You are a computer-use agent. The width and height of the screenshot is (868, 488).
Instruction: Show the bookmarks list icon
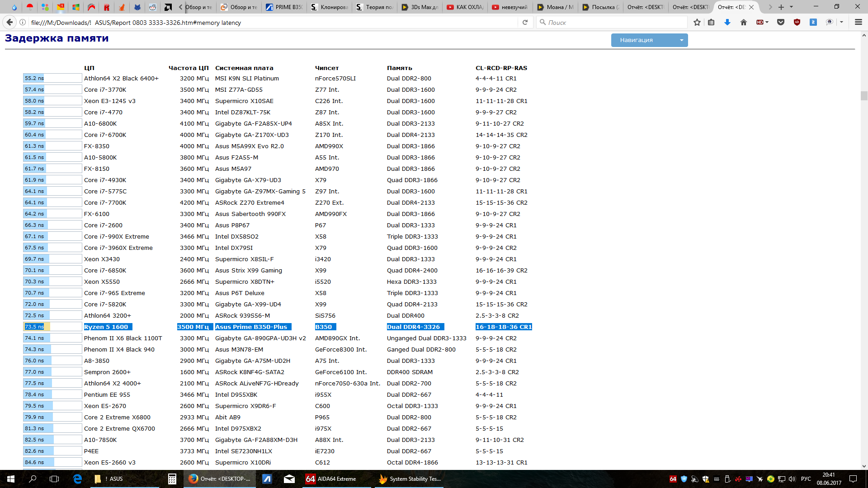pos(711,22)
